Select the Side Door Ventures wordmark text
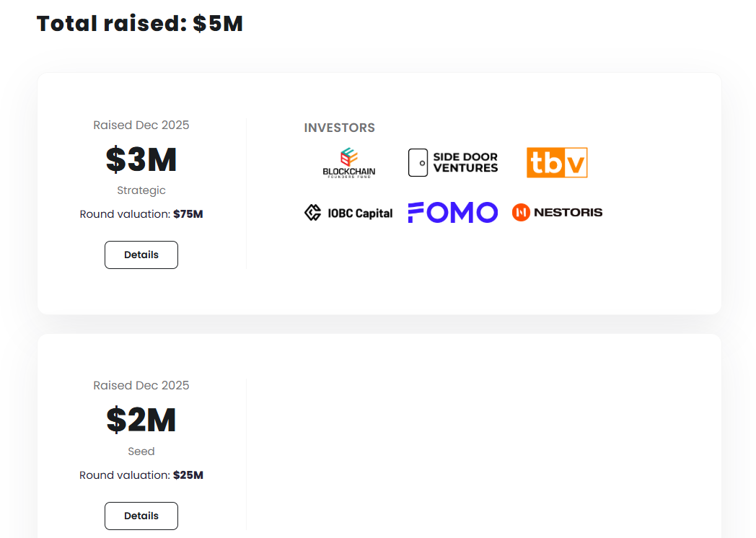The height and width of the screenshot is (538, 756). pos(465,162)
